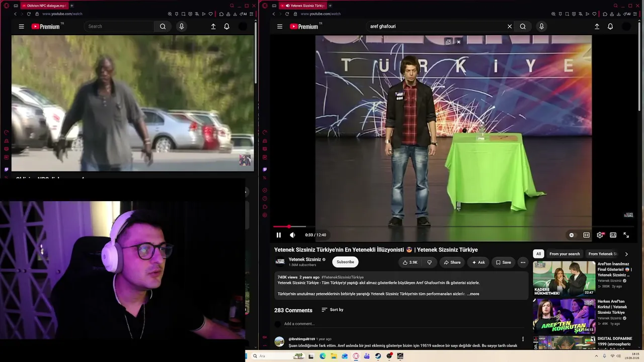This screenshot has height=362, width=644.
Task: Open the @ibrahimgul8169 commenter profile
Action: (301, 339)
